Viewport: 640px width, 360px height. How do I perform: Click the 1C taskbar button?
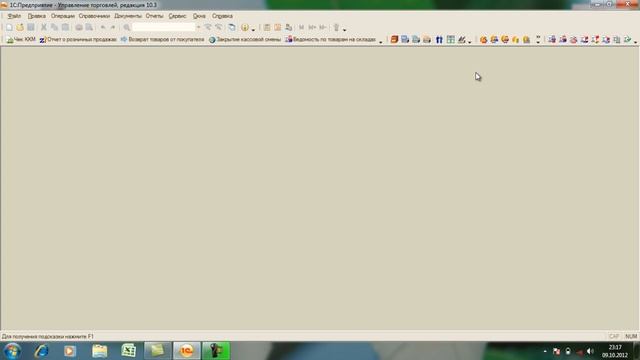pos(187,351)
